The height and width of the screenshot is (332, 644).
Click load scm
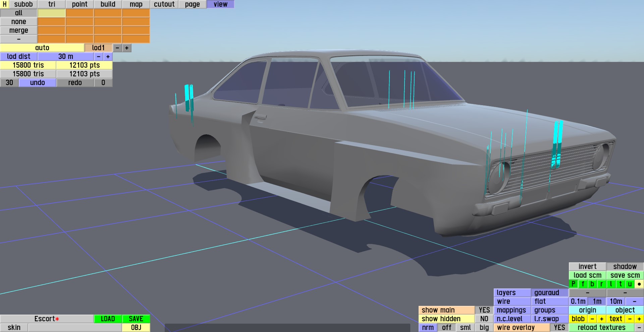588,275
